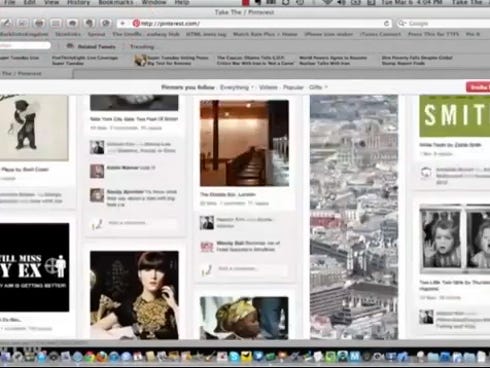Click the Twitter bird icon in dock
Image resolution: width=490 pixels, height=368 pixels.
pos(258,356)
